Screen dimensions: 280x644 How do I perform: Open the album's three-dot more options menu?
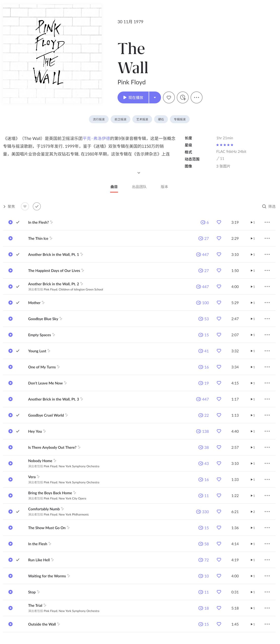[x=196, y=97]
